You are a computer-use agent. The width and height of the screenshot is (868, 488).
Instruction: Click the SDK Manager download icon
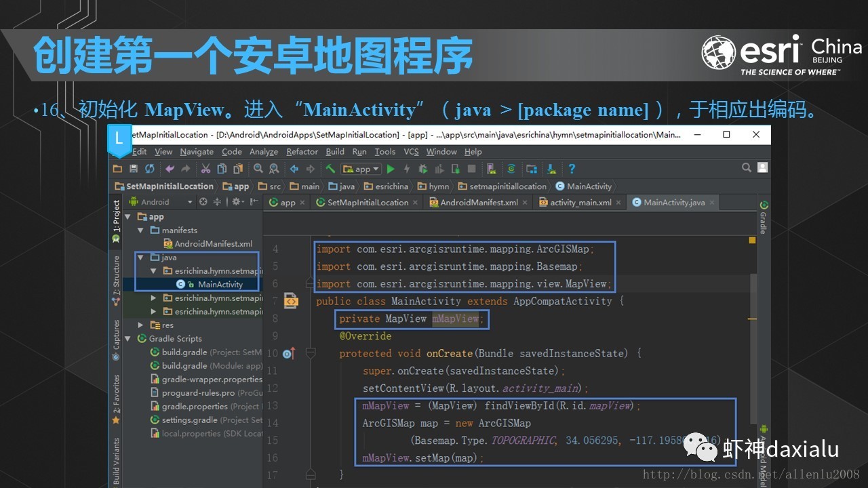(x=551, y=169)
